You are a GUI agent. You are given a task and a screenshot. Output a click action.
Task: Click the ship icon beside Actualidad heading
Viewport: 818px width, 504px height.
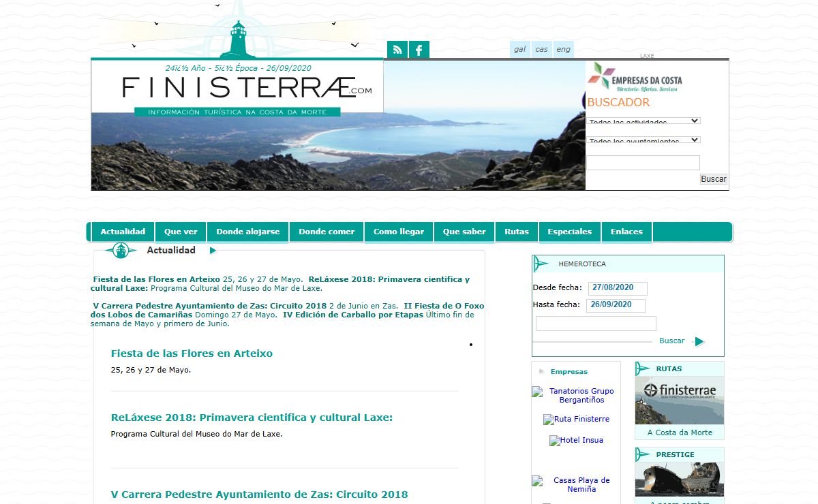(121, 250)
